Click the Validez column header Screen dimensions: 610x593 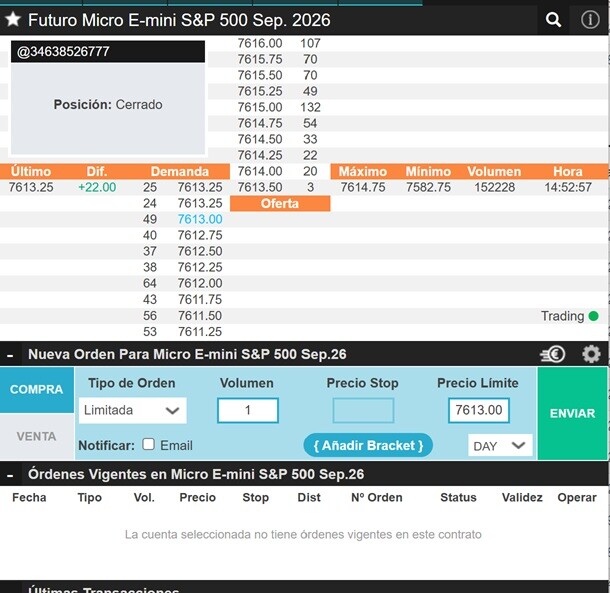pyautogui.click(x=522, y=498)
